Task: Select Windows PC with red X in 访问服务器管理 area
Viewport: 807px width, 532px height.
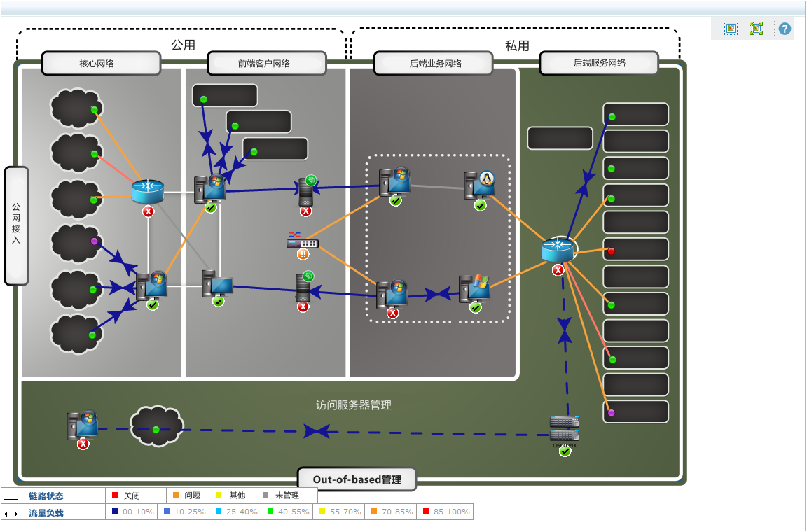Action: (x=83, y=426)
